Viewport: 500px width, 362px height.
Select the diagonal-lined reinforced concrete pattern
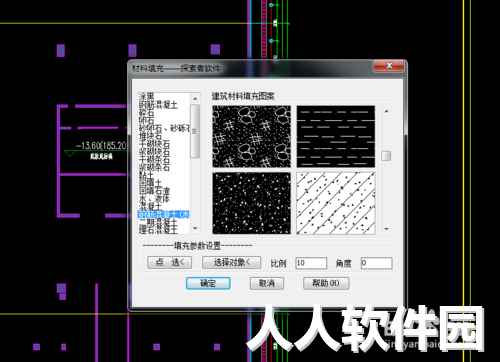point(336,203)
